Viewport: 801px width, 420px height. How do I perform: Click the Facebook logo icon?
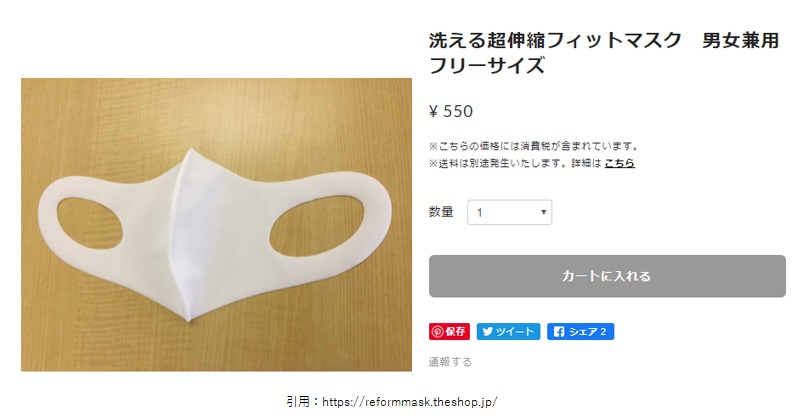(x=559, y=332)
